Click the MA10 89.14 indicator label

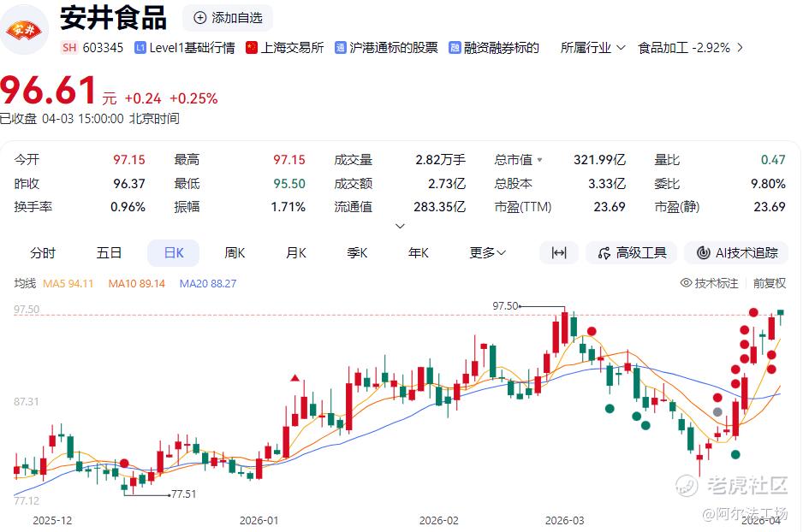click(x=137, y=283)
